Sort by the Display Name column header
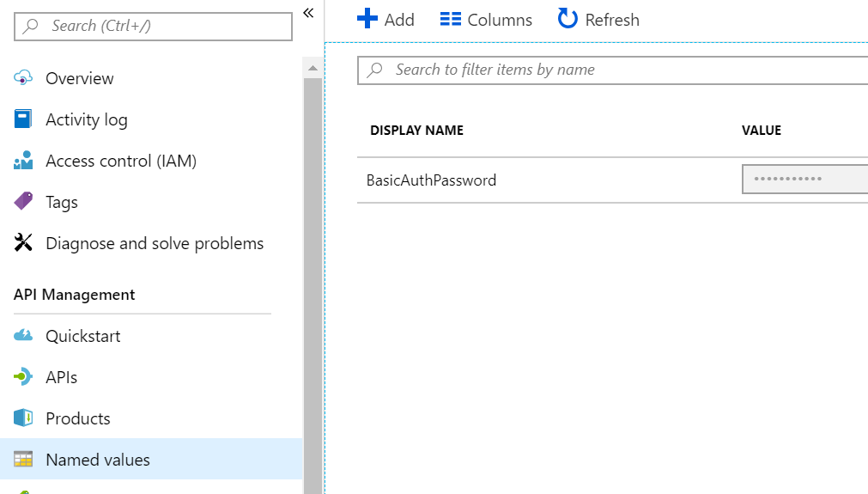868x494 pixels. pos(416,131)
